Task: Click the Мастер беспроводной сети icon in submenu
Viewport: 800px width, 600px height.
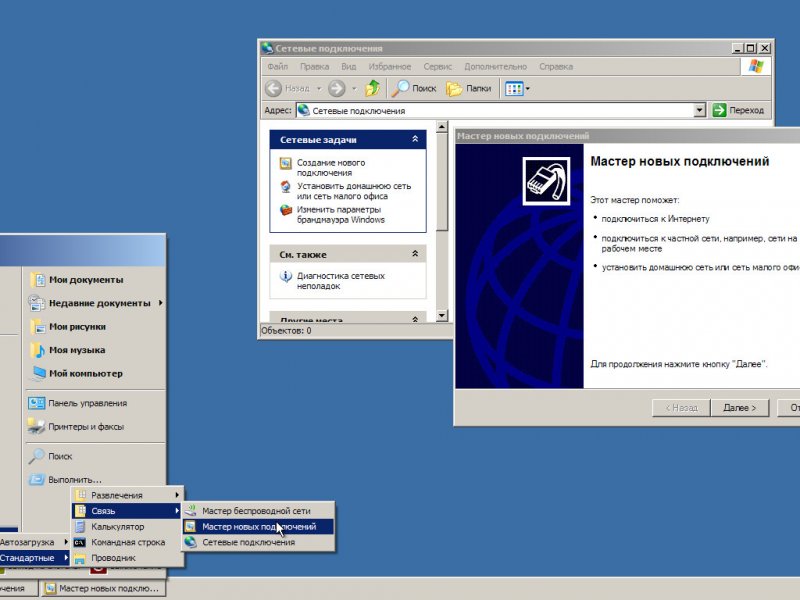Action: pyautogui.click(x=191, y=511)
